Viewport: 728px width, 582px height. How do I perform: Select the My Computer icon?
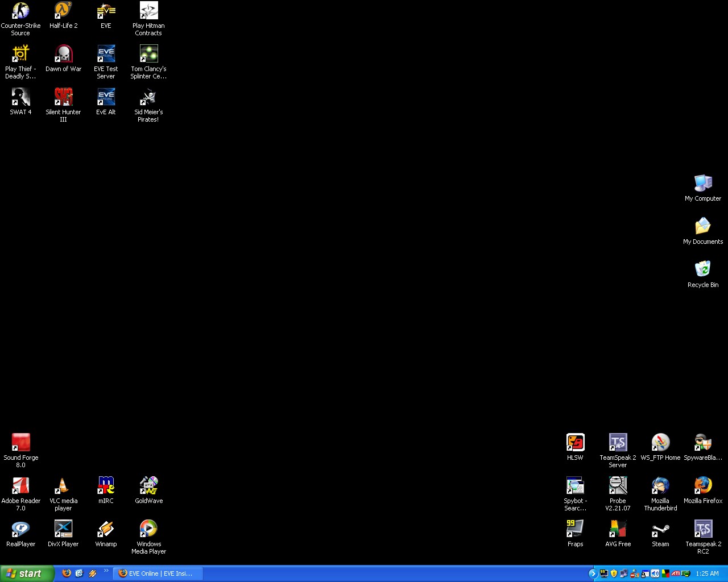[x=703, y=188]
